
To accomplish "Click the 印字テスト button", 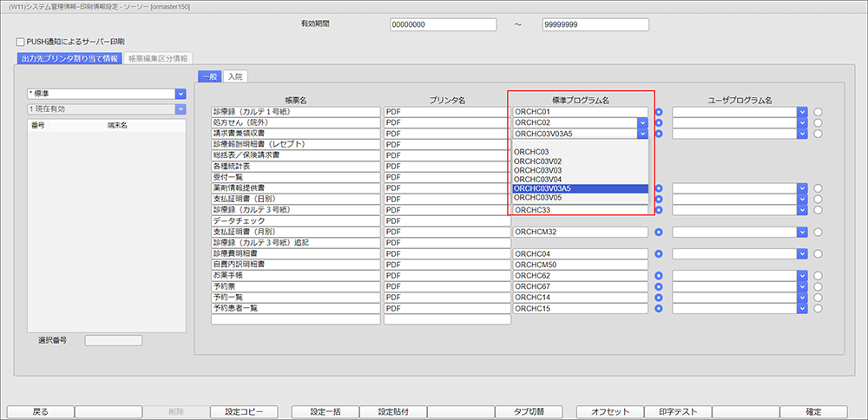I will (x=679, y=411).
